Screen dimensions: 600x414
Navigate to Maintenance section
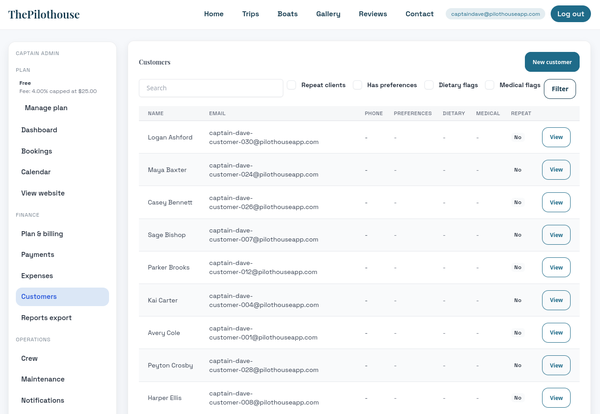(x=43, y=379)
